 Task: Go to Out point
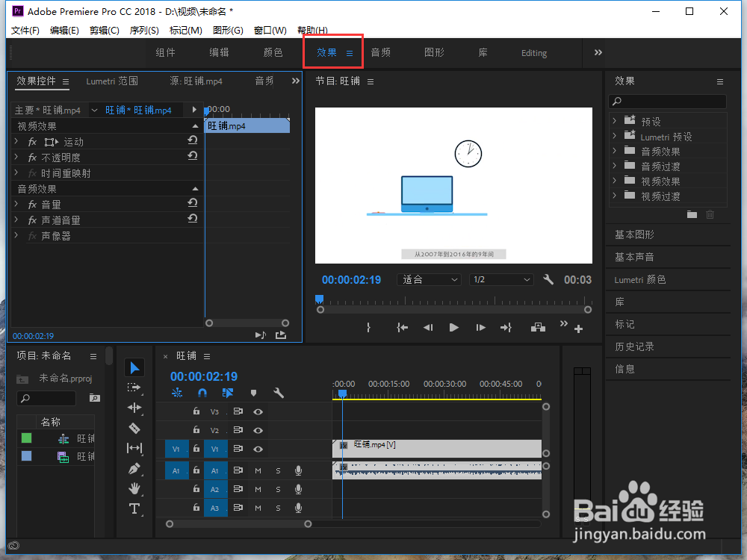(x=506, y=328)
